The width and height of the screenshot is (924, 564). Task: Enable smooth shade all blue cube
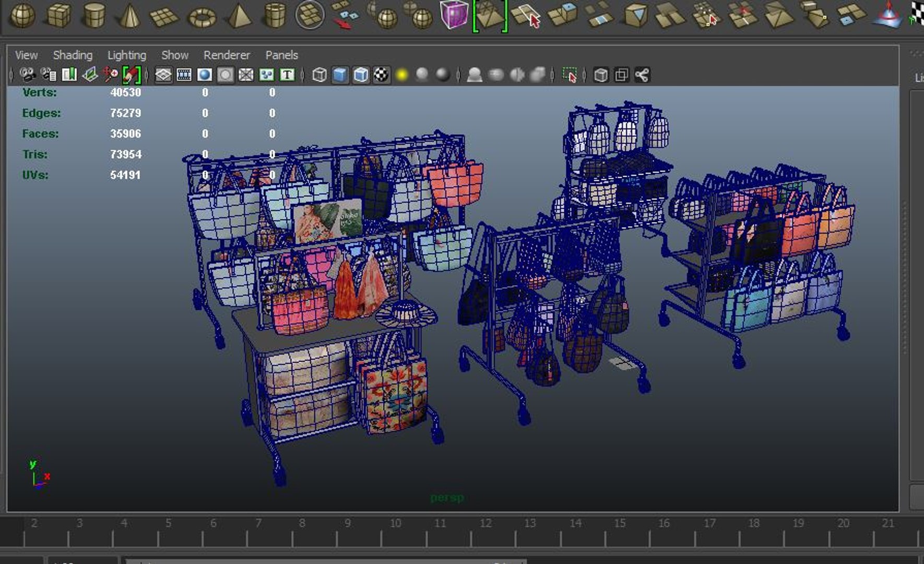coord(340,75)
